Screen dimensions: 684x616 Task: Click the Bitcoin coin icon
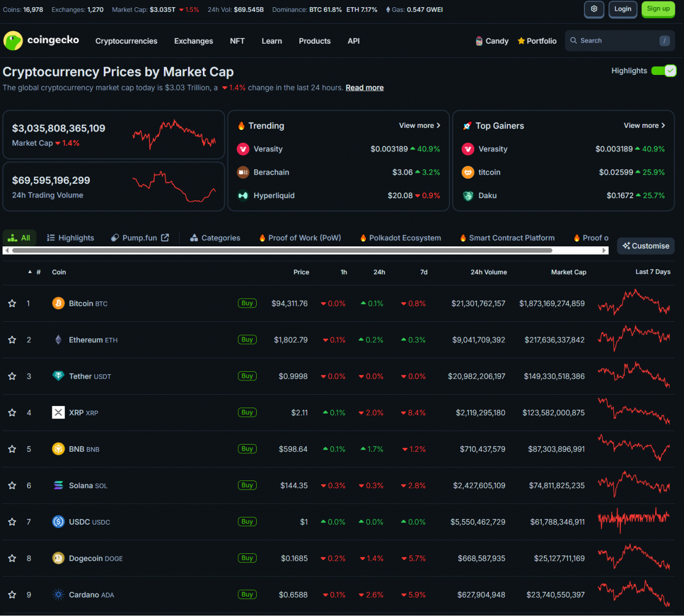tap(59, 303)
